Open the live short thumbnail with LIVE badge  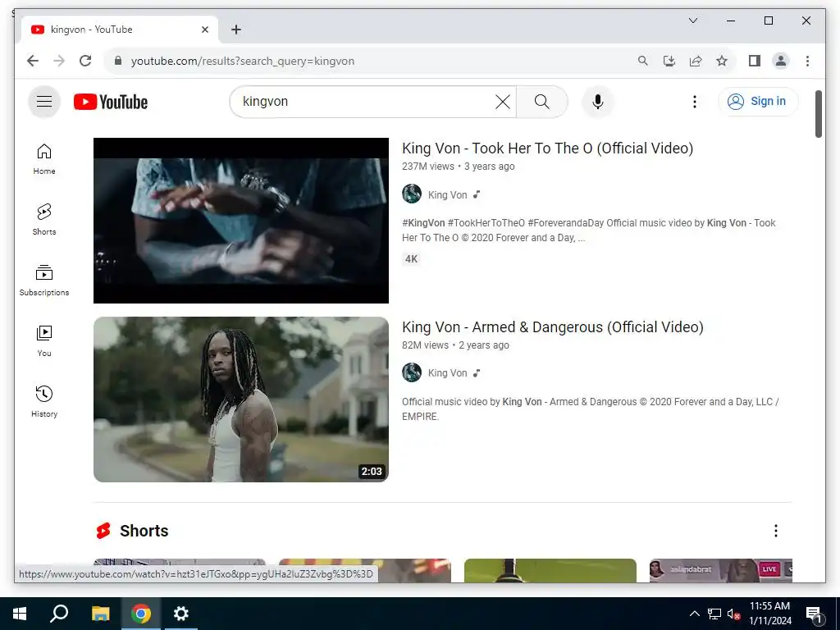point(720,571)
